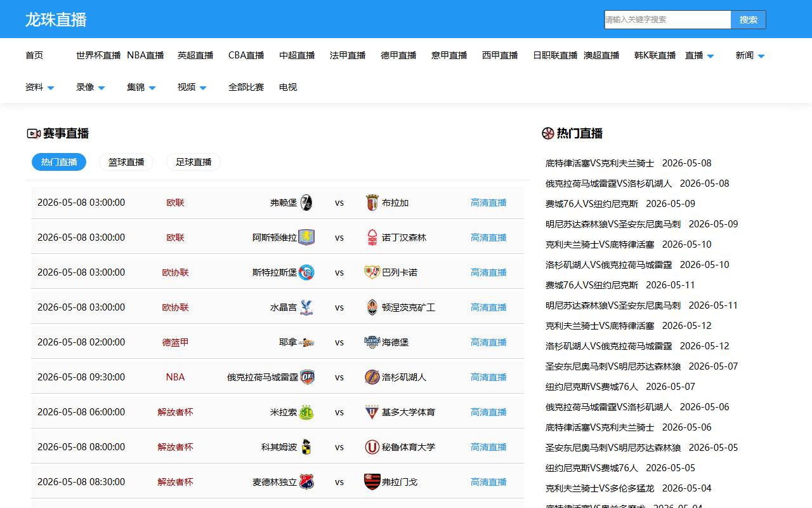The height and width of the screenshot is (508, 812).
Task: Open the CBA直播 menu item
Action: coord(246,56)
